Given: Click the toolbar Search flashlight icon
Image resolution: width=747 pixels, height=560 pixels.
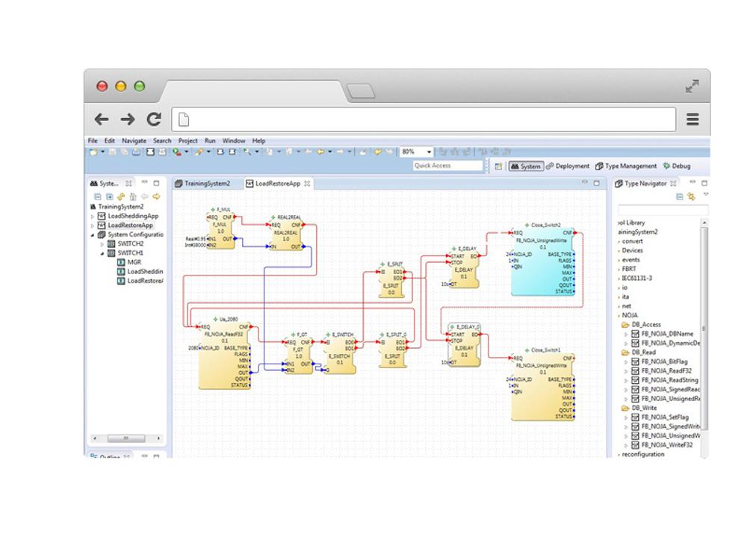Looking at the screenshot, I should tap(247, 152).
